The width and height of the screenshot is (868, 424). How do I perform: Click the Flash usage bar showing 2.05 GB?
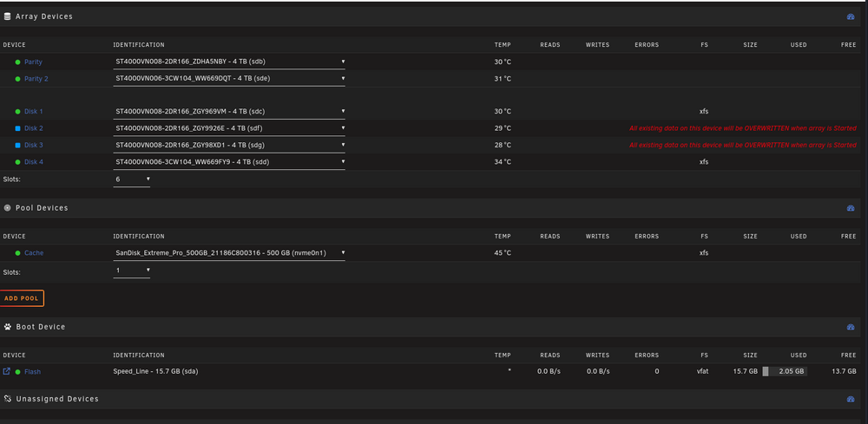[x=785, y=371]
